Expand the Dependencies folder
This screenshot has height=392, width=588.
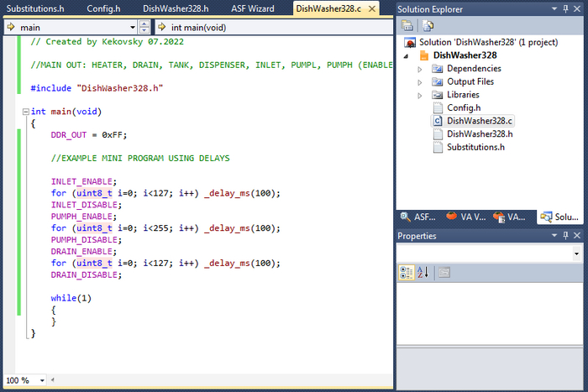coord(420,69)
